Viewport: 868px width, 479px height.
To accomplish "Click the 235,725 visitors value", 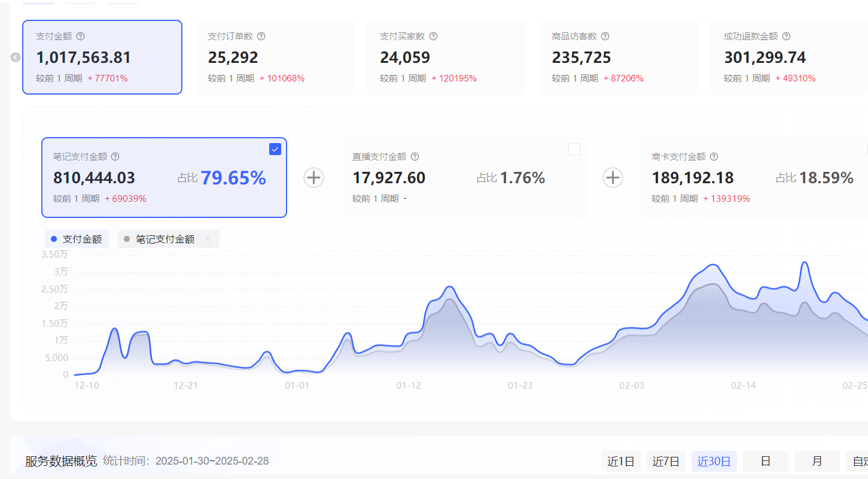I will point(581,57).
